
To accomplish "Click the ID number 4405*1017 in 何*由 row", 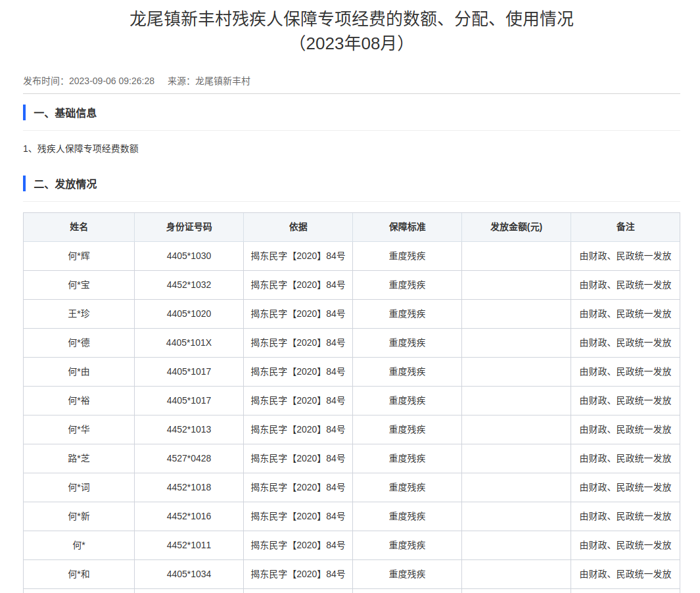I will [189, 371].
